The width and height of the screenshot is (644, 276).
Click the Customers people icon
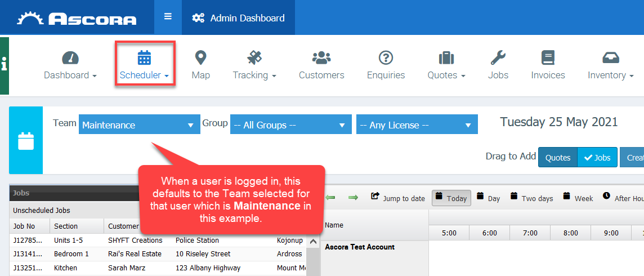point(321,58)
